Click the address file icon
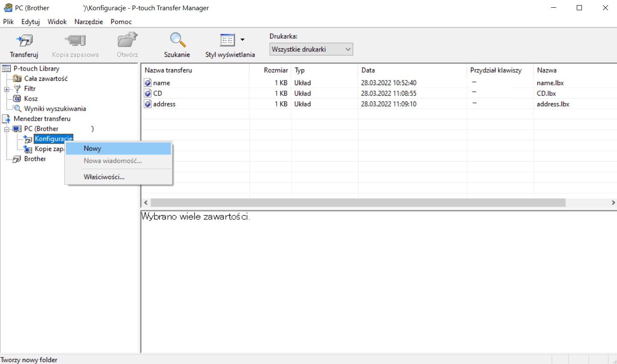This screenshot has height=364, width=617. [148, 104]
